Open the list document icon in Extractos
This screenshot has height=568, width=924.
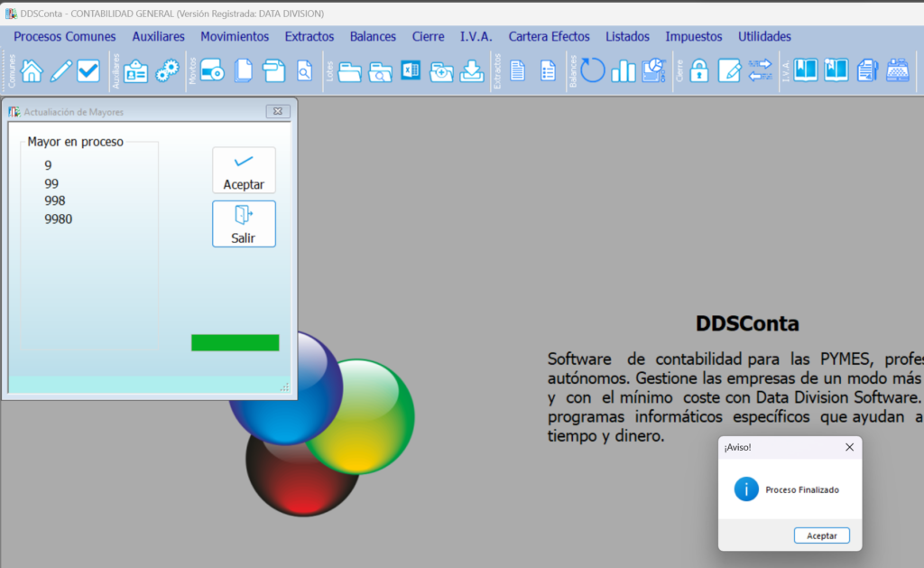(548, 70)
